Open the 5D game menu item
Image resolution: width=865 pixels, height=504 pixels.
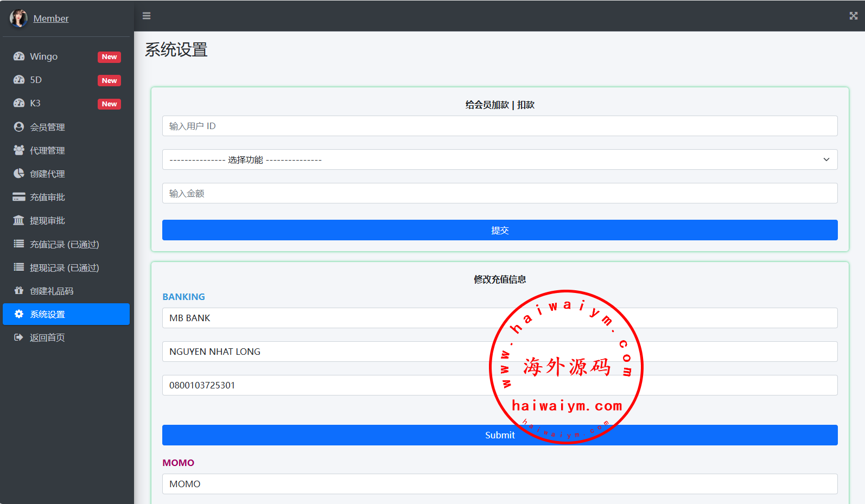click(x=36, y=80)
